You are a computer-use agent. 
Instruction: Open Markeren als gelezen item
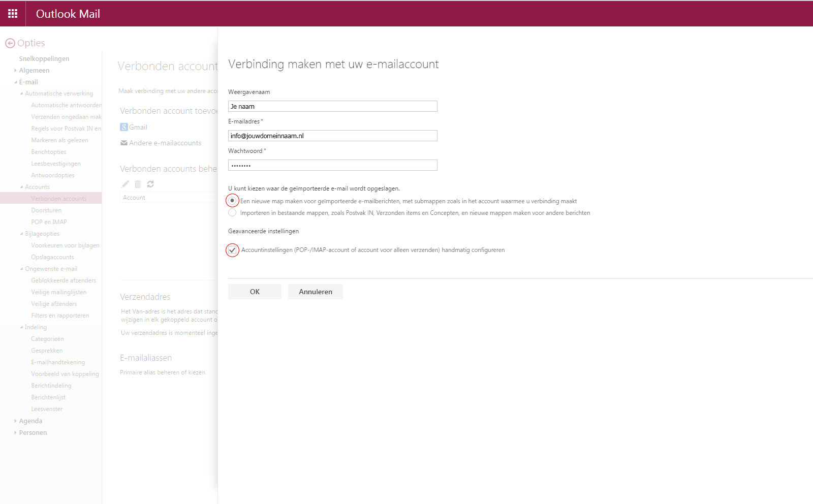click(x=59, y=140)
